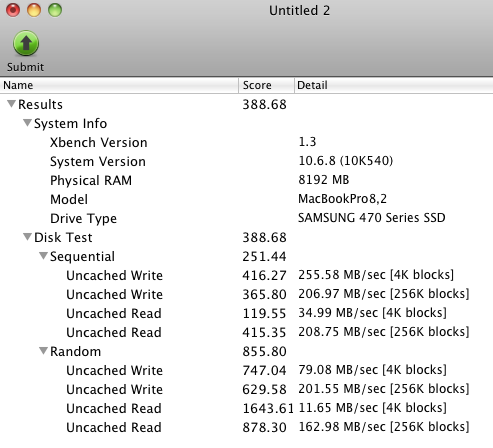This screenshot has height=448, width=493.
Task: Select the row with score 878.30
Action: pyautogui.click(x=246, y=427)
